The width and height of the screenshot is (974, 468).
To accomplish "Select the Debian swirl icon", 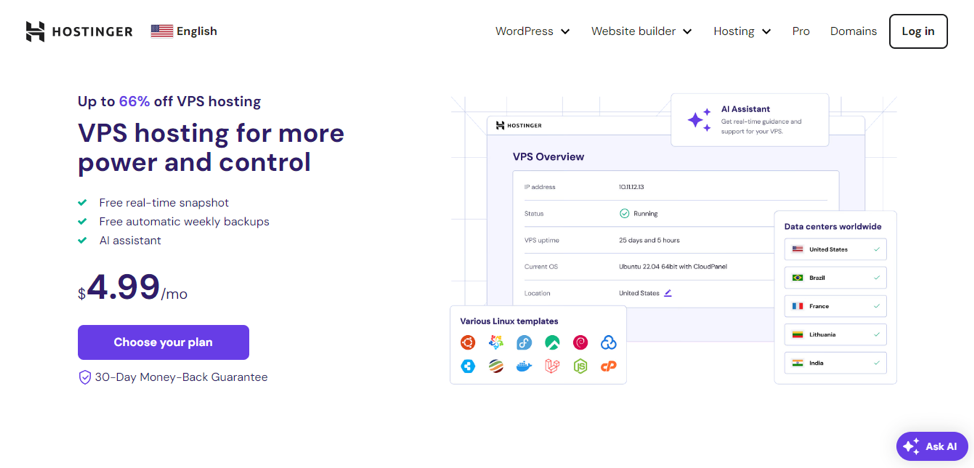I will (x=580, y=343).
